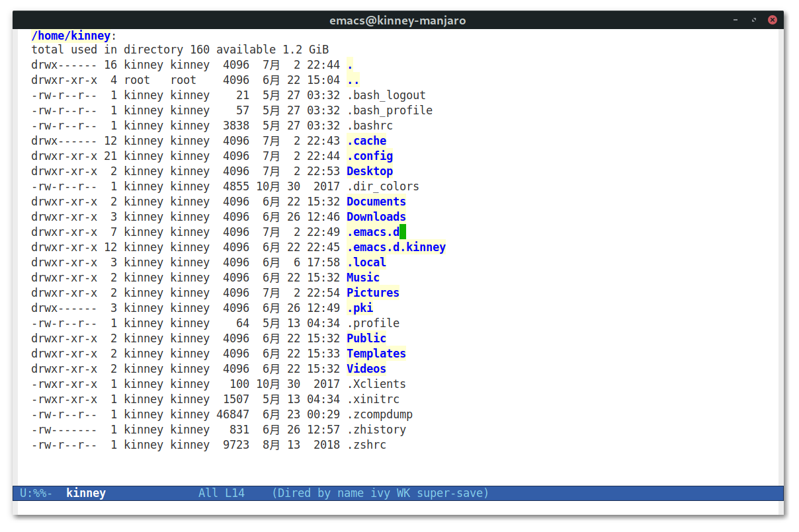Open the .emacs.d.kinney folder
This screenshot has height=532, width=799.
pos(396,247)
